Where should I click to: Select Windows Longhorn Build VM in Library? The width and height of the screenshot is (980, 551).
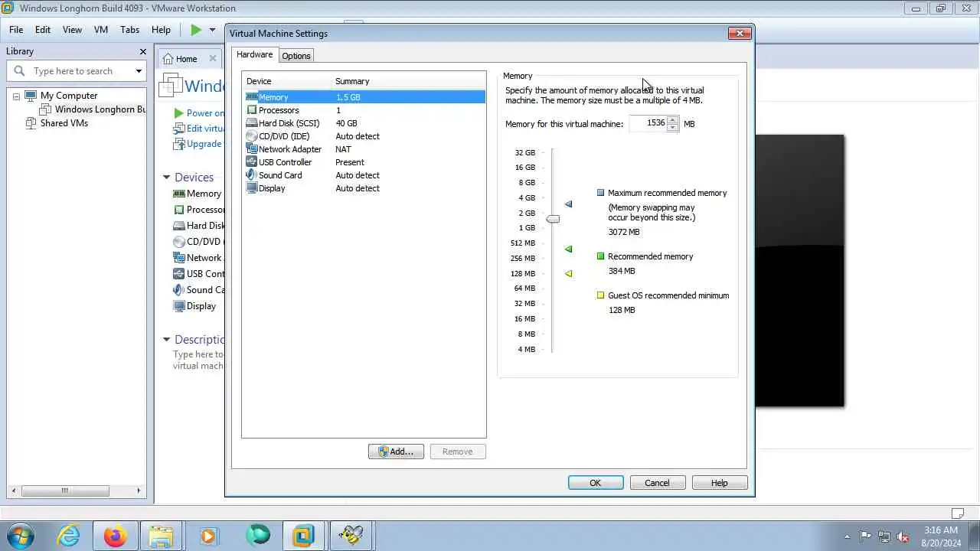coord(100,109)
